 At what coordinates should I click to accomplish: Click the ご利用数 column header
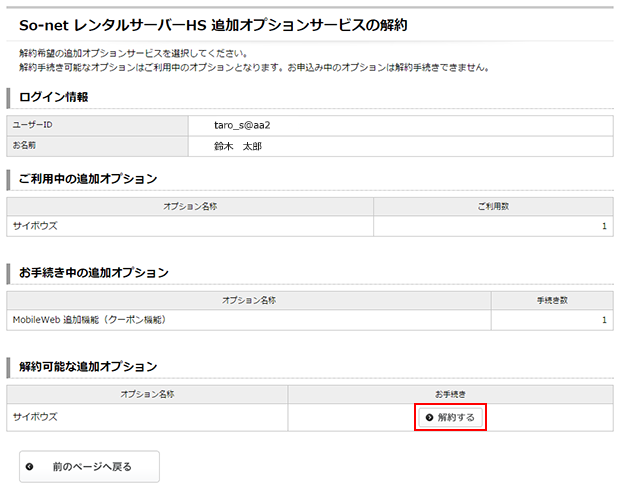[494, 205]
